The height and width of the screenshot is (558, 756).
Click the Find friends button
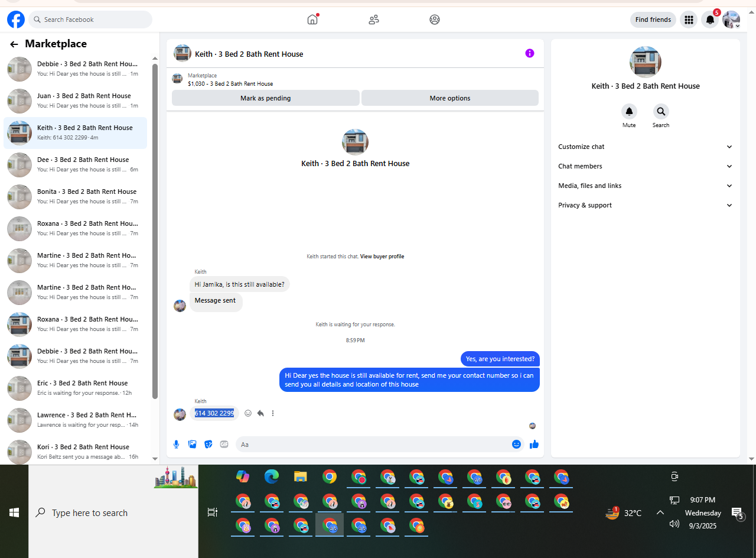[x=653, y=20]
